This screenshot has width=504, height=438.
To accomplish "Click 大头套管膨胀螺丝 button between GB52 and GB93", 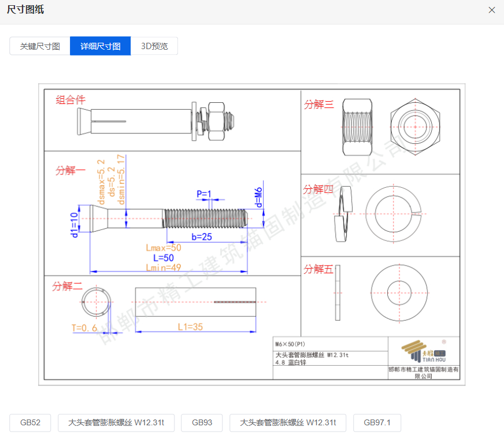I will (116, 422).
